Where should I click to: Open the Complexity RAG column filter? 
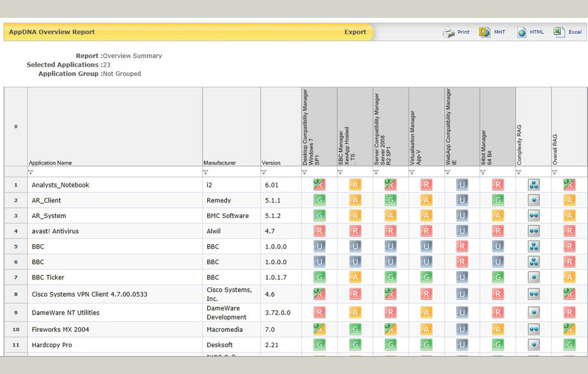(x=518, y=172)
